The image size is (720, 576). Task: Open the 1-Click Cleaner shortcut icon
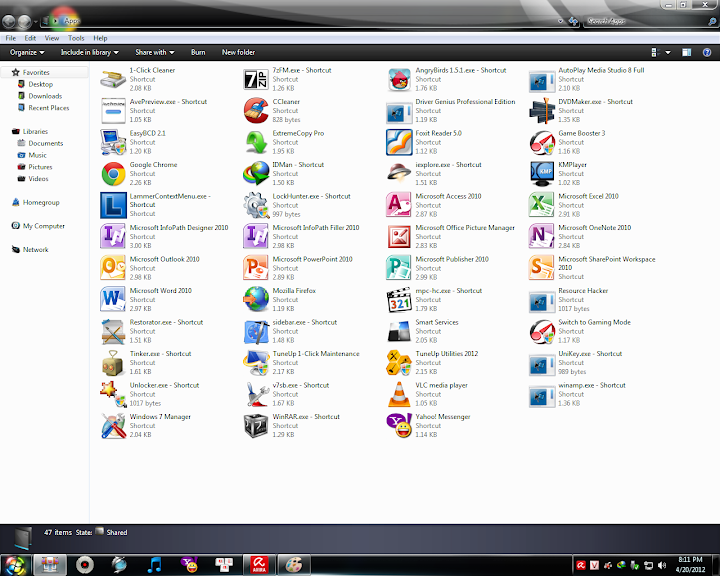pos(113,79)
